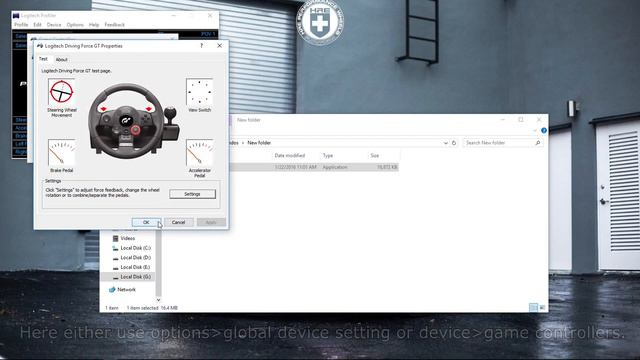
Task: Click the search magnifier icon in Explorer
Action: tap(538, 143)
